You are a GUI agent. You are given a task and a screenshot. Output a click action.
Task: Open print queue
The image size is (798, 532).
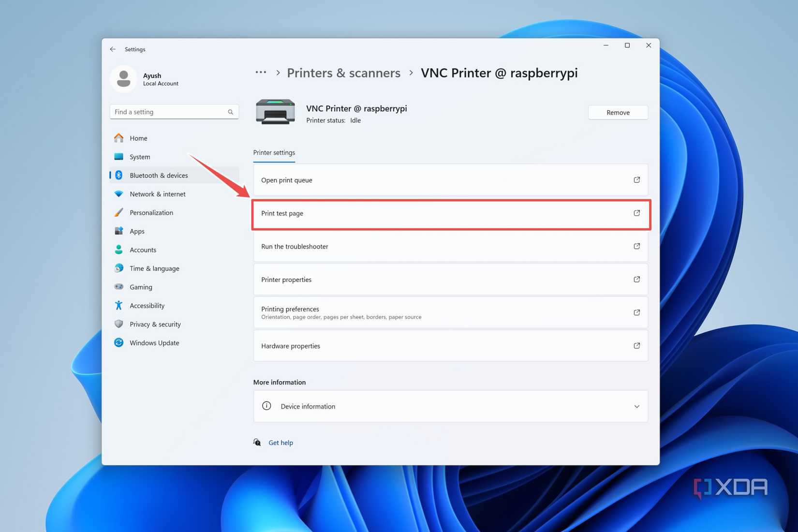pyautogui.click(x=451, y=180)
